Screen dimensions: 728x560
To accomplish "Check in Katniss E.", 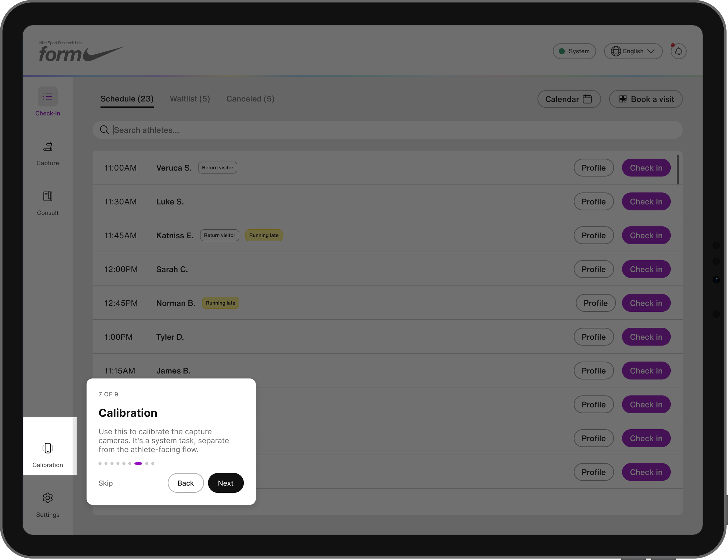I will tap(646, 235).
